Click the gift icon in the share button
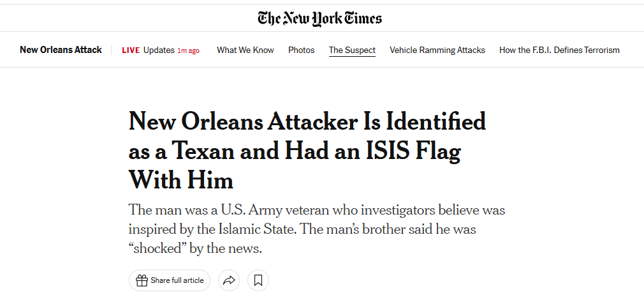Image resolution: width=644 pixels, height=304 pixels. [x=142, y=280]
